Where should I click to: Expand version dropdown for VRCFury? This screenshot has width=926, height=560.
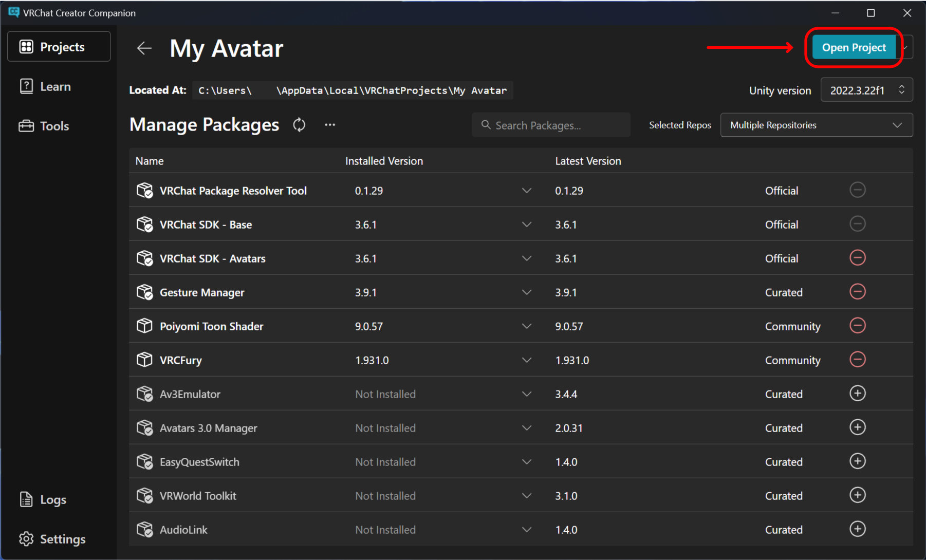coord(526,360)
